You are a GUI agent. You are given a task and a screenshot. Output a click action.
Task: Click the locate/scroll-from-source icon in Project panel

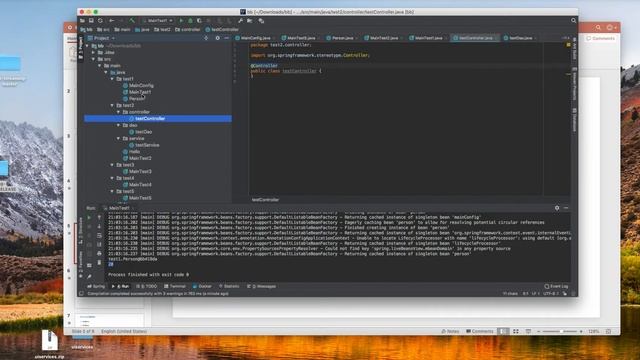coord(206,38)
